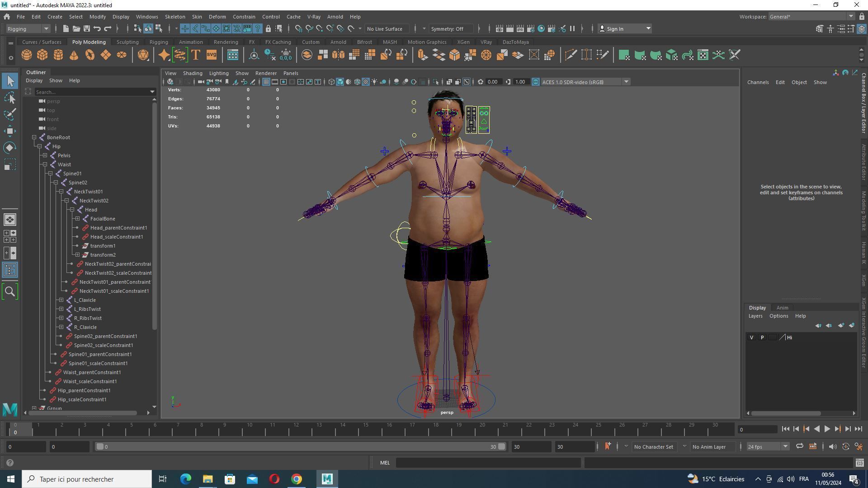The image size is (868, 488).
Task: Collapse the BoneRoot node in Outliner
Action: 34,137
